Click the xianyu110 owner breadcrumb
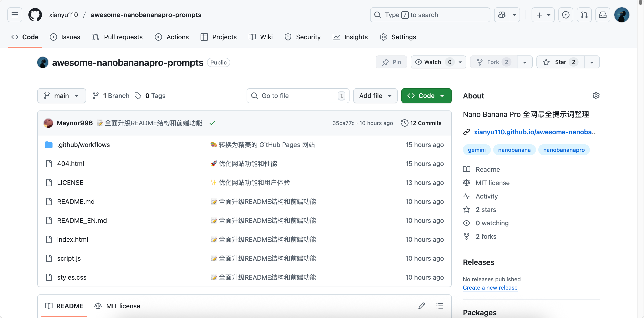 click(x=64, y=15)
